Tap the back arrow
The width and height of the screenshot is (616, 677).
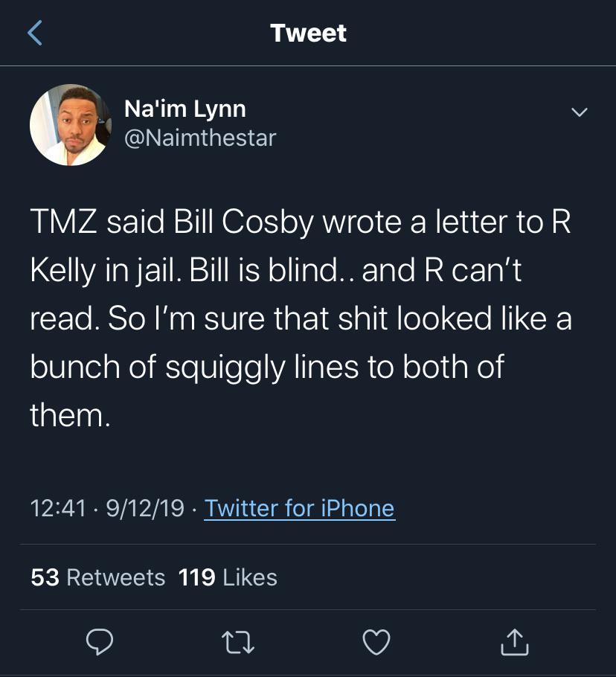(x=35, y=33)
